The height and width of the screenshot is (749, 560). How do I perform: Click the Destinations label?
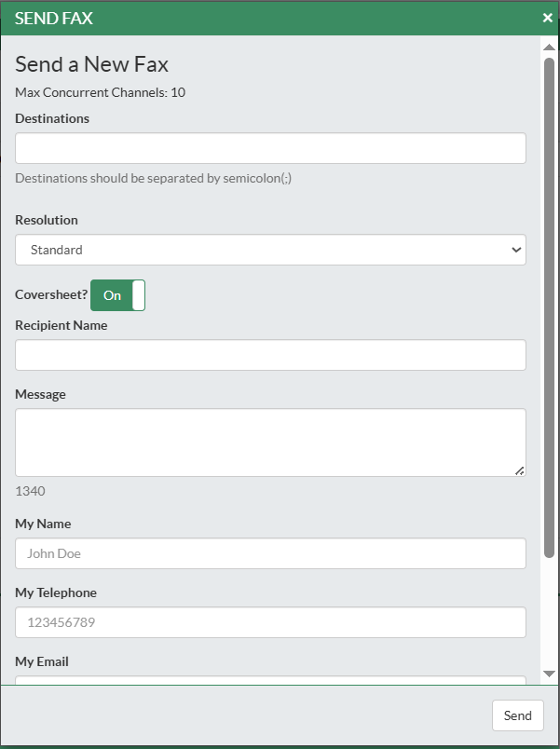point(52,118)
